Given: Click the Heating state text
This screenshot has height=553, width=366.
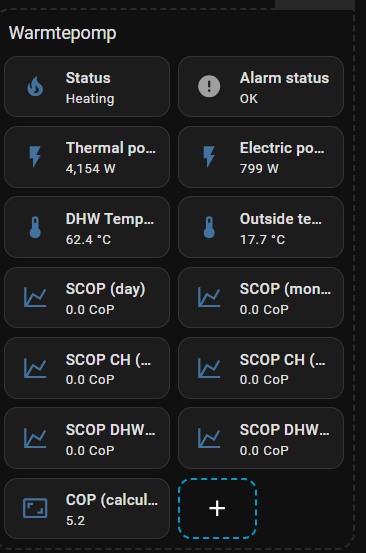Looking at the screenshot, I should click(x=90, y=99).
